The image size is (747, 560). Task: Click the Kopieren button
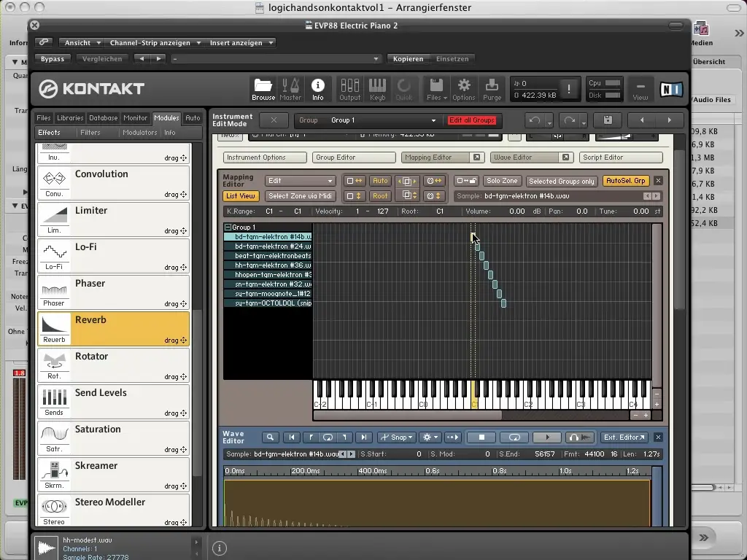pos(408,58)
